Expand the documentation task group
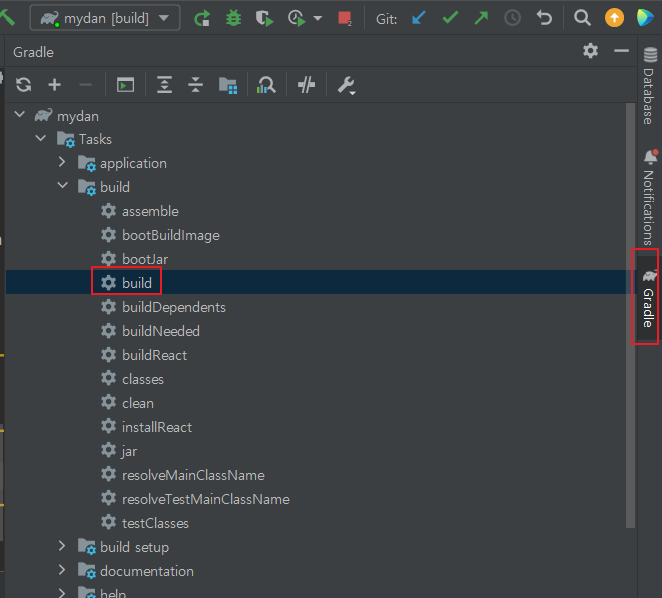Viewport: 662px width, 598px height. click(x=62, y=570)
